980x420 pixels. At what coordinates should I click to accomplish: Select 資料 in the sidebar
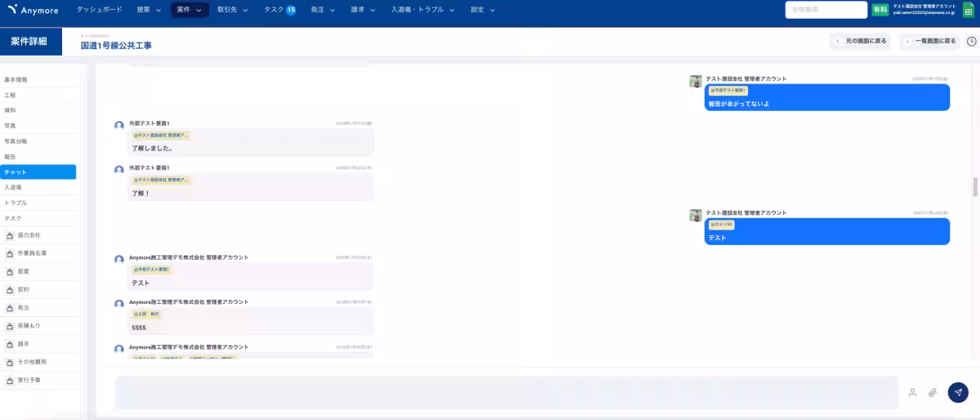(x=38, y=110)
